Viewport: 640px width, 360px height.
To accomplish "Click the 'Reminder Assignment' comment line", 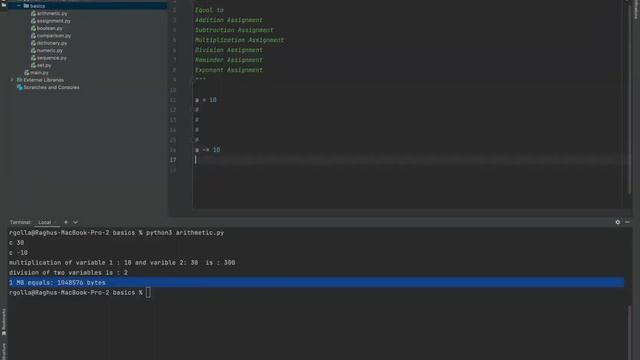I will [229, 60].
